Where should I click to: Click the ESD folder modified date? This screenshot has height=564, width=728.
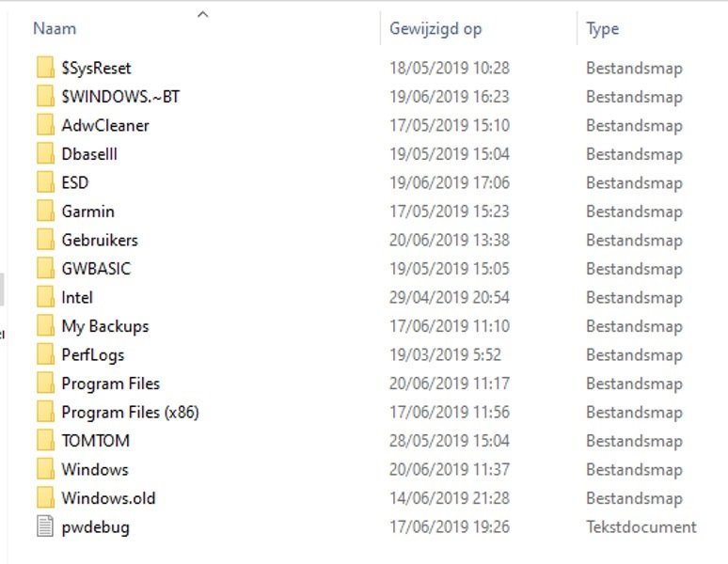click(450, 182)
